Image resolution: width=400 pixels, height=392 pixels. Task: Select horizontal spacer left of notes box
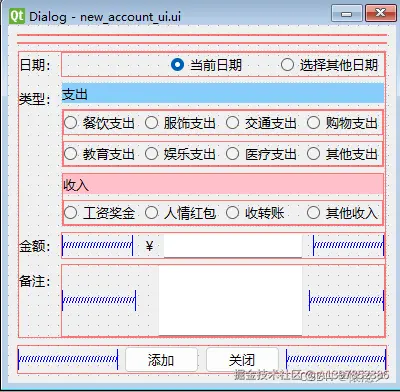(99, 300)
